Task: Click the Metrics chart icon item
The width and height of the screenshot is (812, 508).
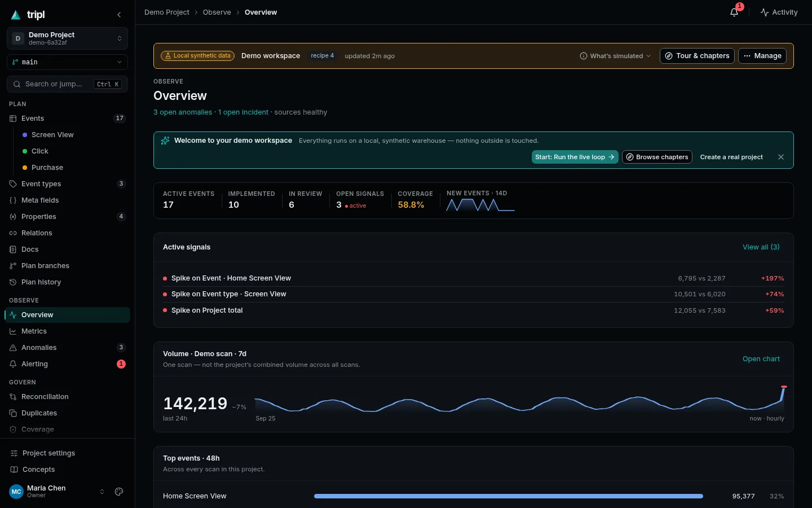Action: (67, 331)
